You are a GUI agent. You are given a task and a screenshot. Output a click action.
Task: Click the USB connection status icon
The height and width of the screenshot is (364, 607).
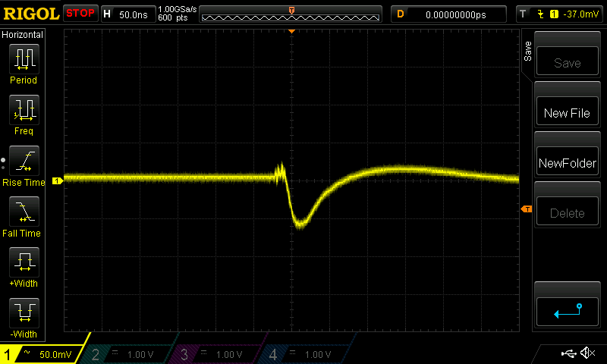tap(568, 353)
